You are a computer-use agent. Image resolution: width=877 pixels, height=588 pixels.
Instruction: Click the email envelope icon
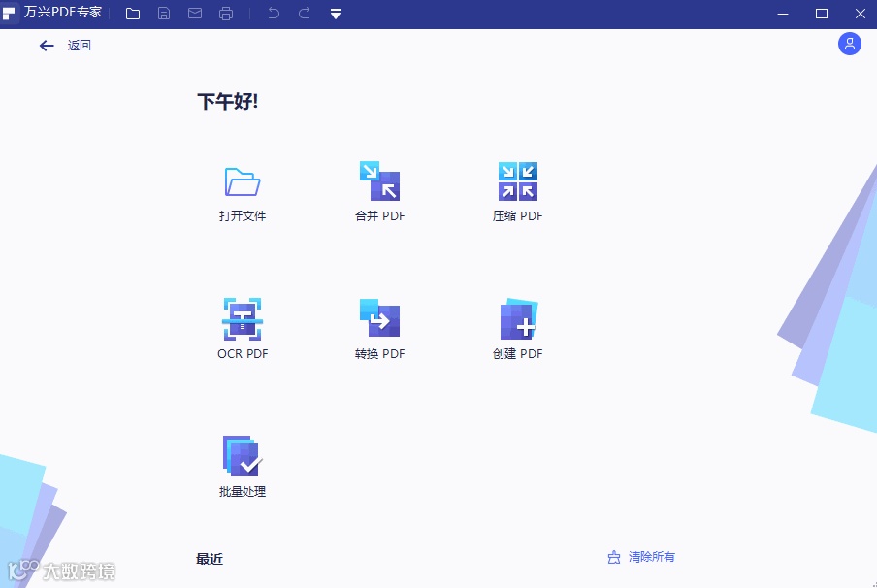tap(195, 13)
